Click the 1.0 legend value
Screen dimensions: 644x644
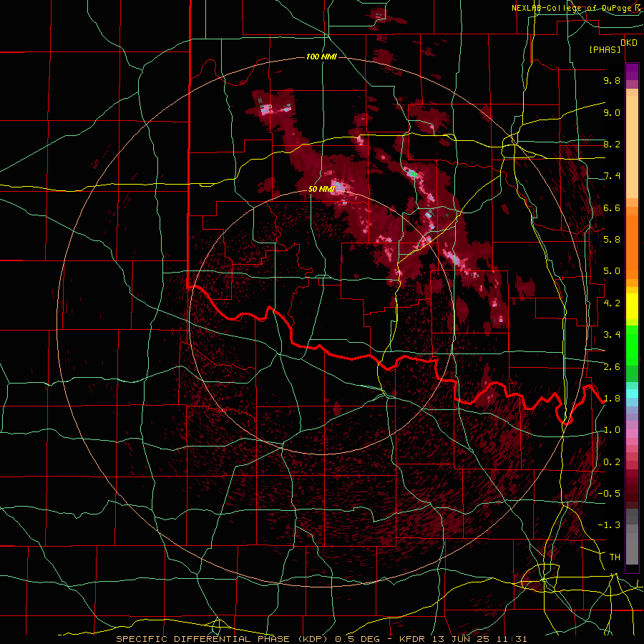[x=612, y=430]
